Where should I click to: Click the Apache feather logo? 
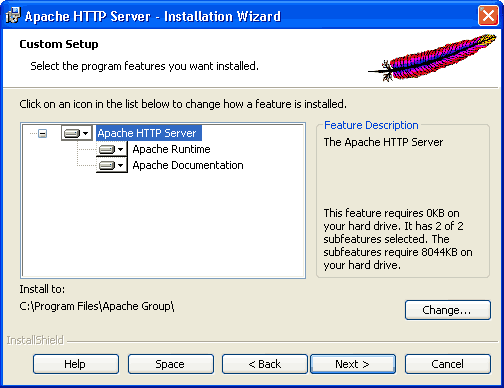(432, 57)
